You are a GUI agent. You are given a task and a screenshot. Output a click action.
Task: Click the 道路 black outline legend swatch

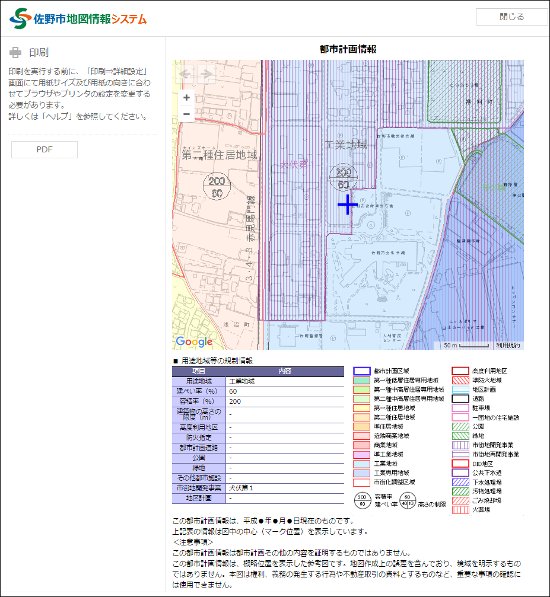click(x=460, y=399)
